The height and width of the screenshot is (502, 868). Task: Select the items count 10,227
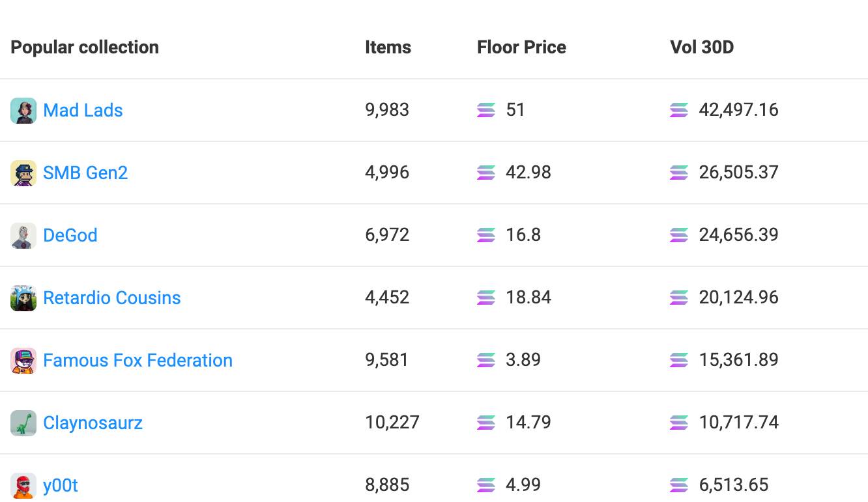point(392,423)
